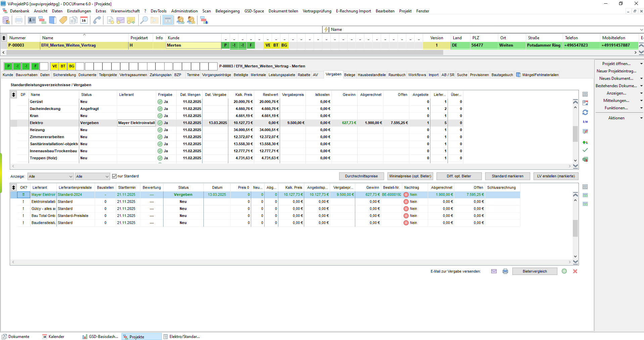Click the copy documents icon in toolbar

(x=74, y=20)
